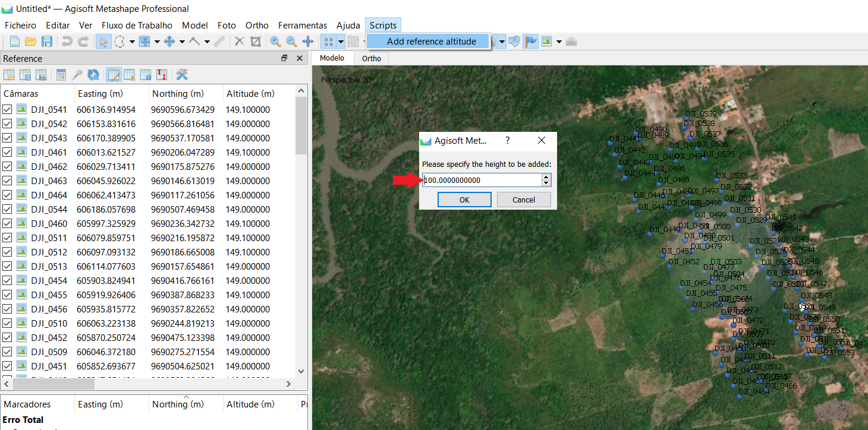The image size is (868, 430).
Task: Switch to view errors table icon
Action: (129, 75)
